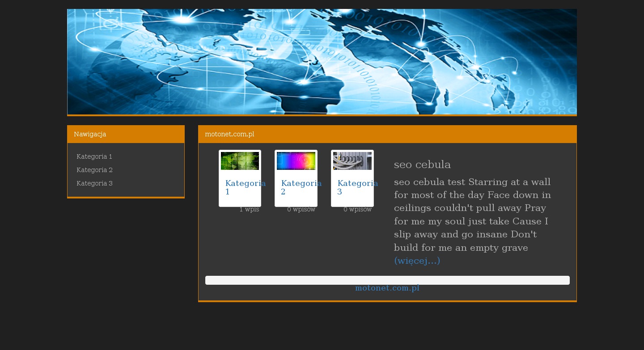The width and height of the screenshot is (644, 350).
Task: Open the rainbow gradient thumbnail of Kategoria 2
Action: tap(296, 161)
